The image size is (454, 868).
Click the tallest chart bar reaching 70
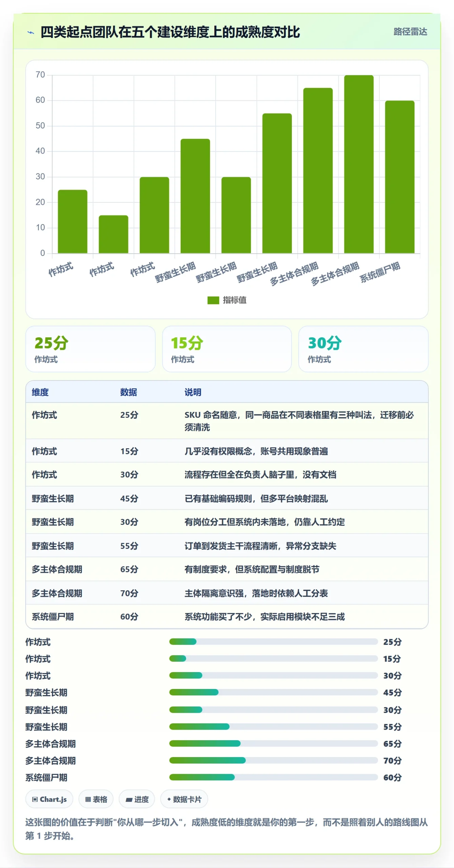359,164
